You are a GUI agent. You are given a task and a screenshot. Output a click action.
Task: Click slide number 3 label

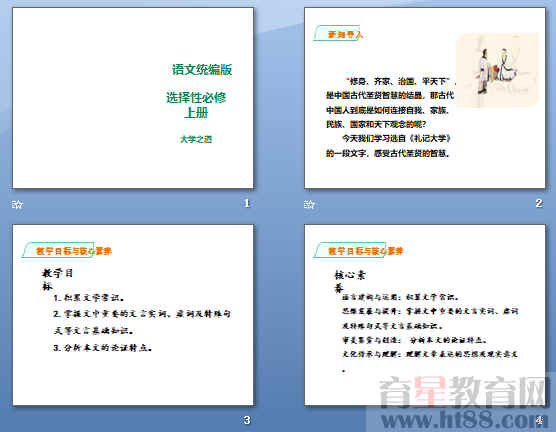coord(247,420)
